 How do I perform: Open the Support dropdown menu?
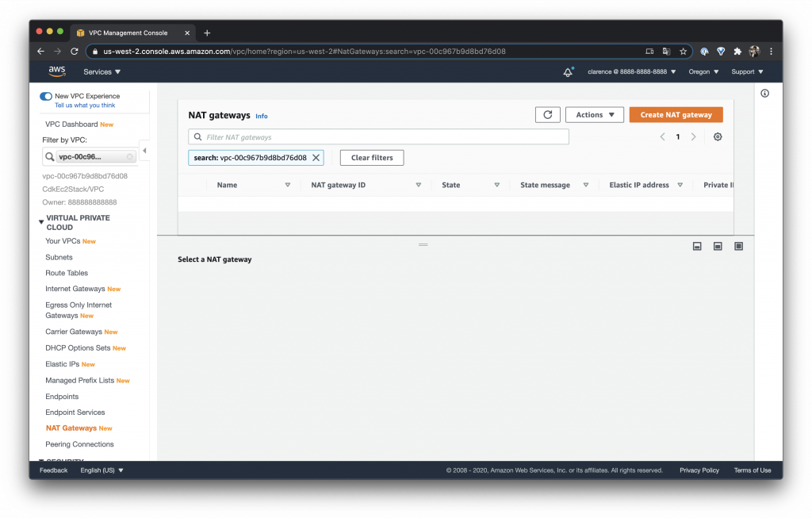click(x=747, y=72)
